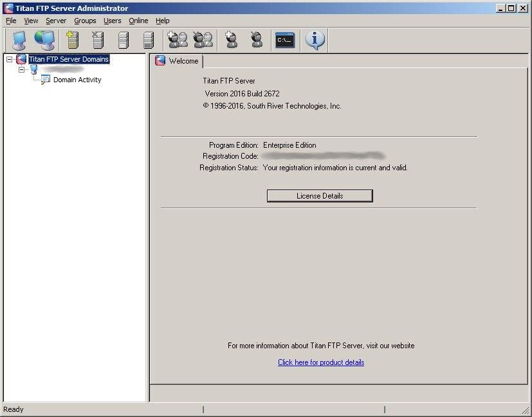Screen dimensions: 532x417
Task: Switch to the Welcome tab
Action: coord(177,61)
